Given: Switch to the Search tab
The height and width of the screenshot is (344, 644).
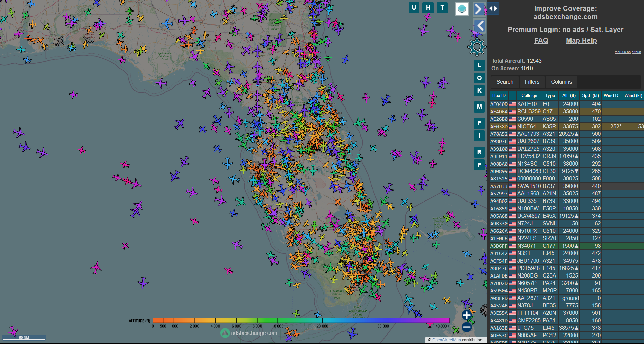Looking at the screenshot, I should point(505,82).
